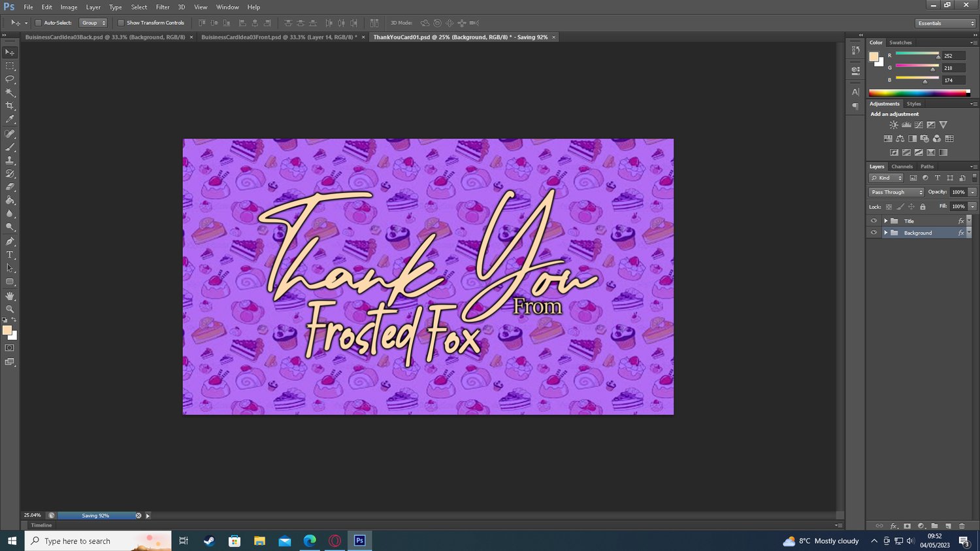
Task: Select the Spot Healing Brush tool
Action: pos(10,134)
